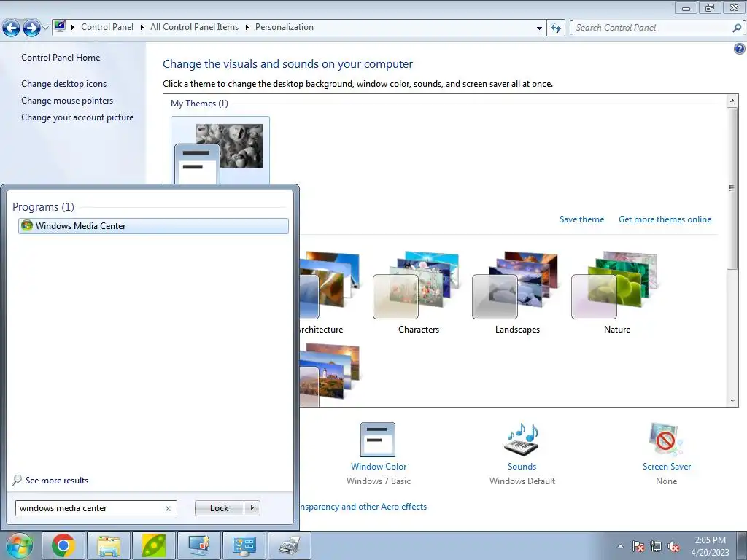This screenshot has height=560, width=747.
Task: Go to Control Panel Home
Action: (61, 57)
